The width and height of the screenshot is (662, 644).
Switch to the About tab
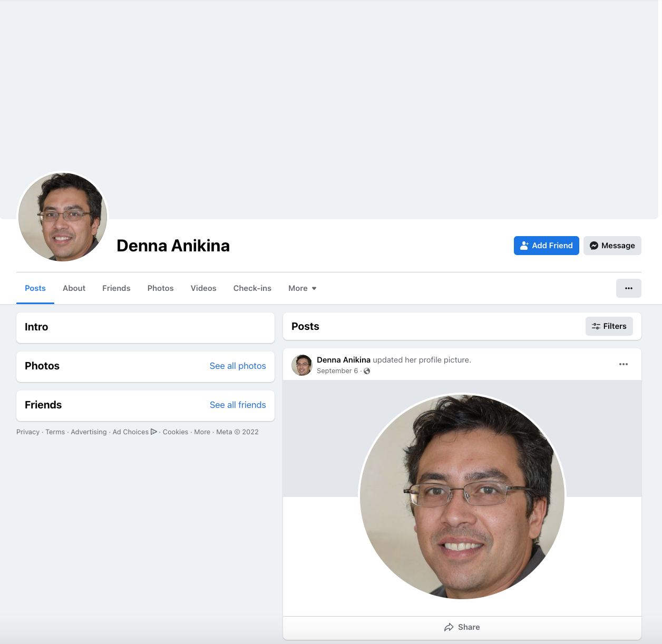click(x=74, y=288)
